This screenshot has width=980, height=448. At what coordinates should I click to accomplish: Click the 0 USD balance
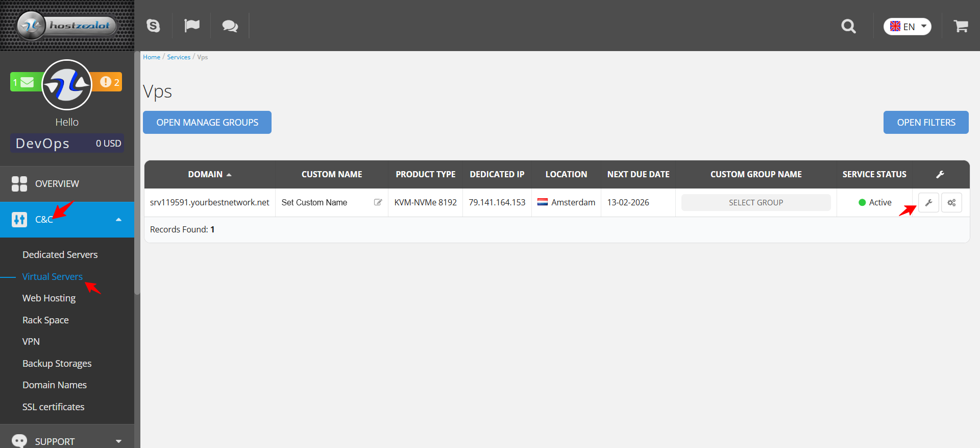[x=109, y=144]
